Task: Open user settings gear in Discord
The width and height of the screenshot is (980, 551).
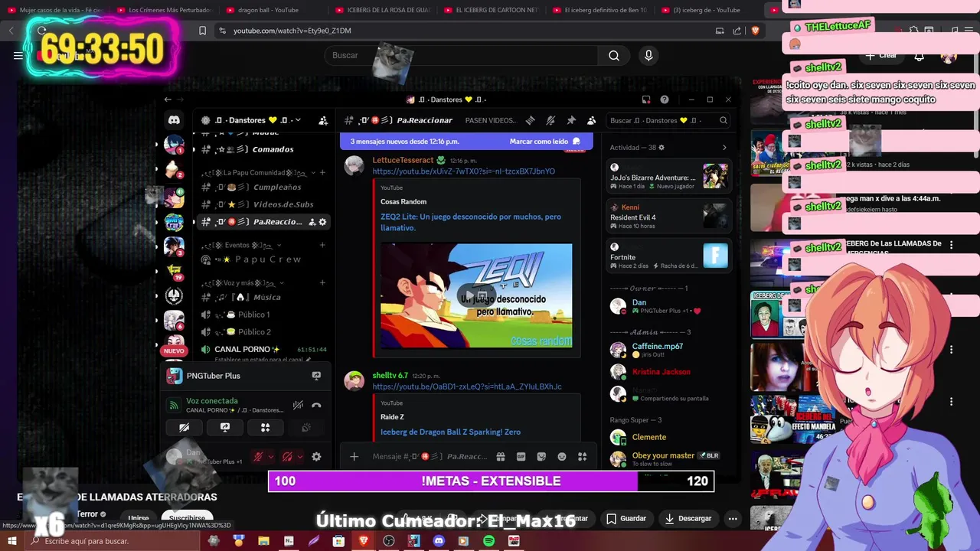Action: coord(316,457)
